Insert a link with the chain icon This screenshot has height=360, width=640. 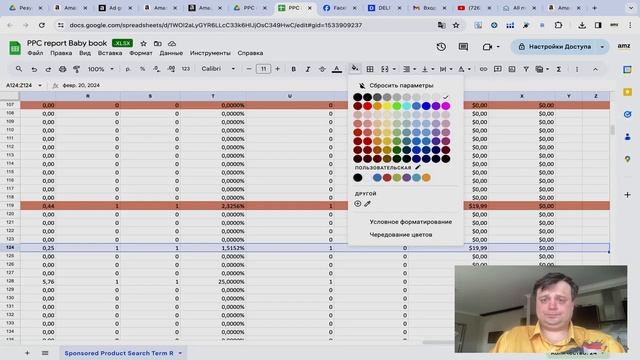[483, 69]
